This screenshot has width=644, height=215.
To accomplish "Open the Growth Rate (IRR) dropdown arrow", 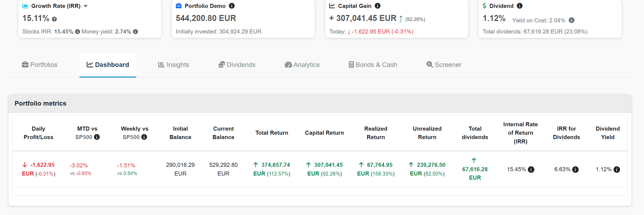I will (85, 6).
